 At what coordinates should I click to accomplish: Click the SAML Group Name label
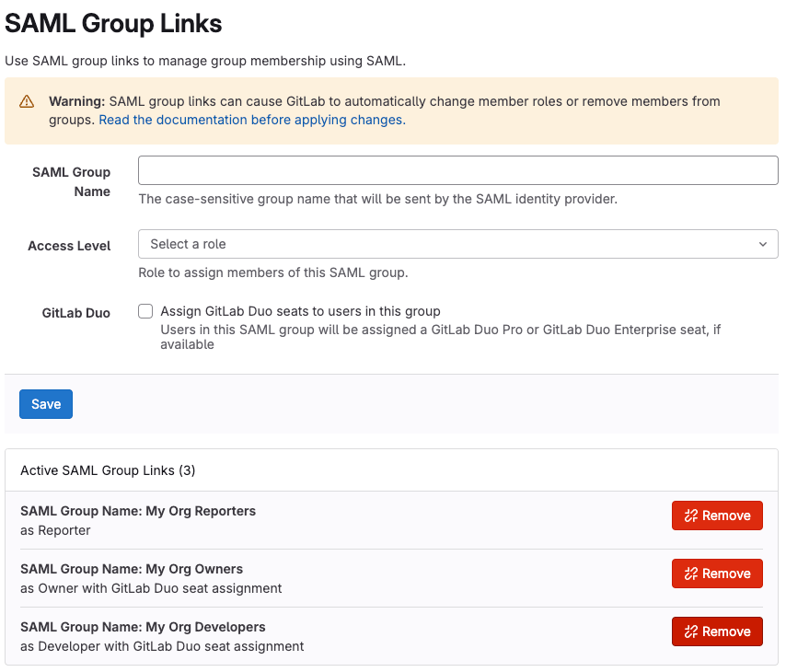(71, 181)
